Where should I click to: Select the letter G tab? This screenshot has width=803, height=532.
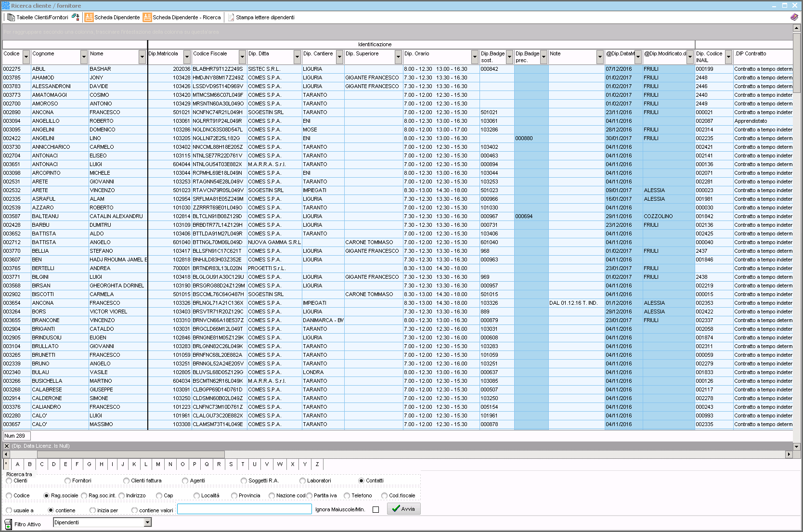click(x=90, y=464)
